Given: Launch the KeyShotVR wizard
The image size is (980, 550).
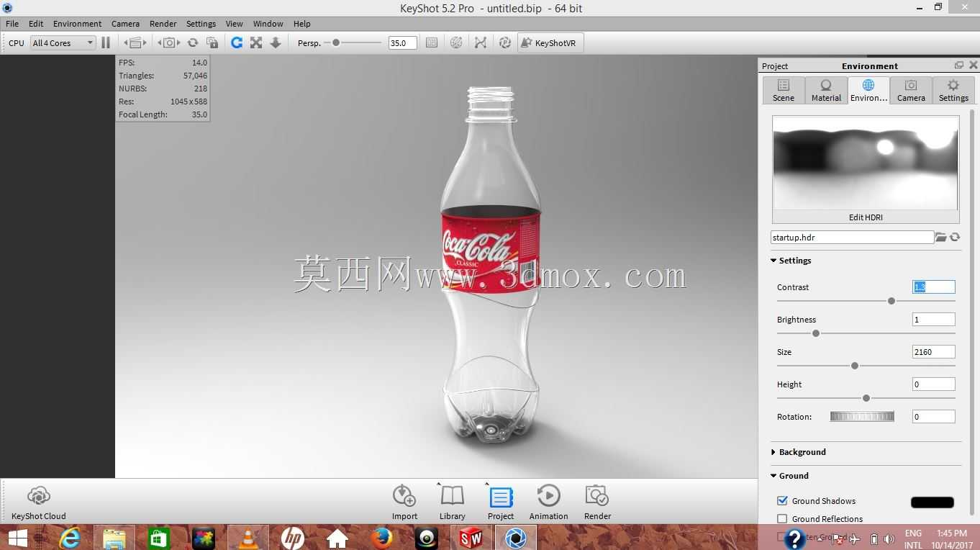Looking at the screenshot, I should [550, 42].
